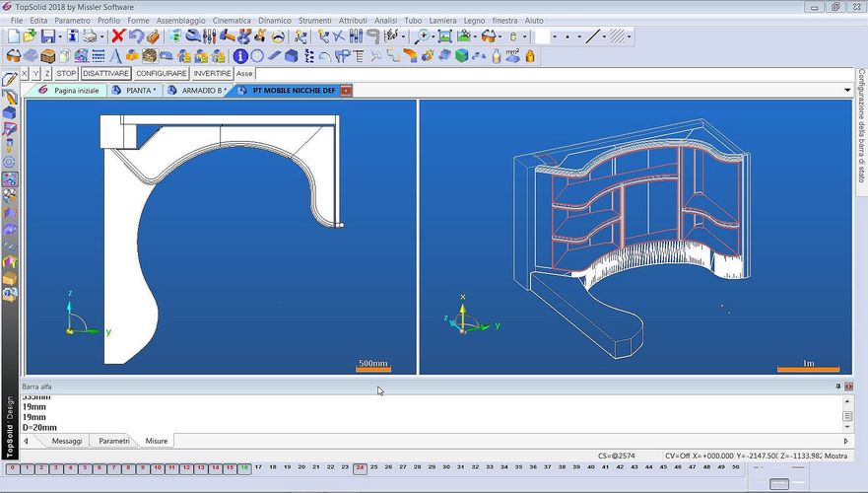Open the Assemblaggio menu
This screenshot has width=868, height=493.
[180, 21]
